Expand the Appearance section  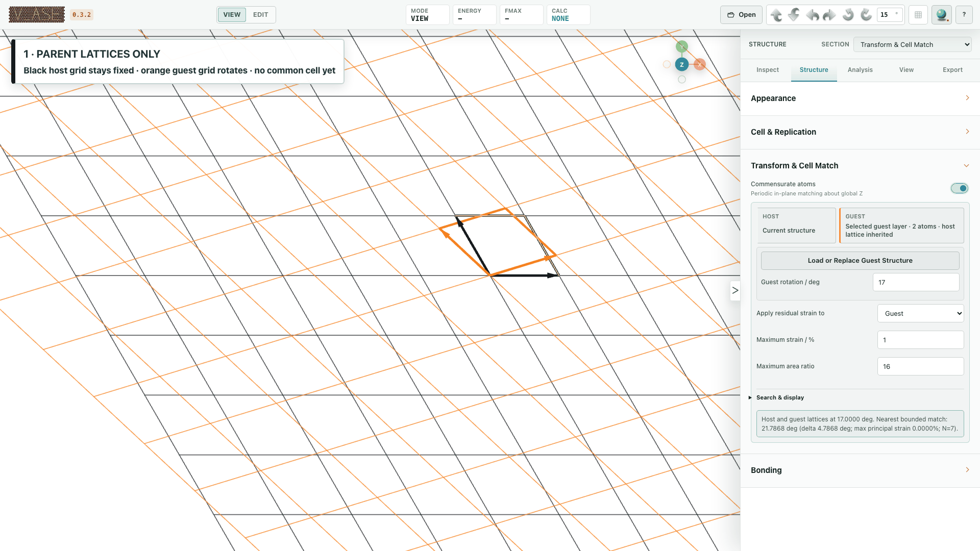tap(860, 98)
